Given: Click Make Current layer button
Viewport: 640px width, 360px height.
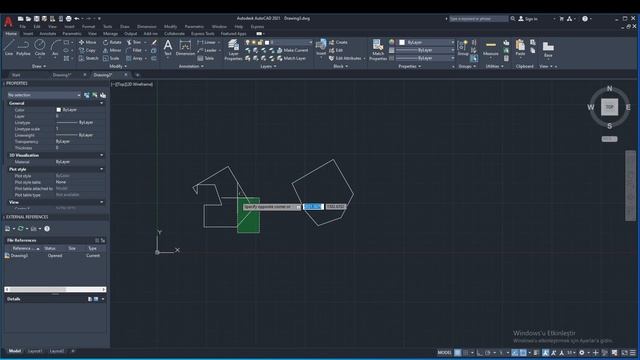Looking at the screenshot, I should [292, 50].
